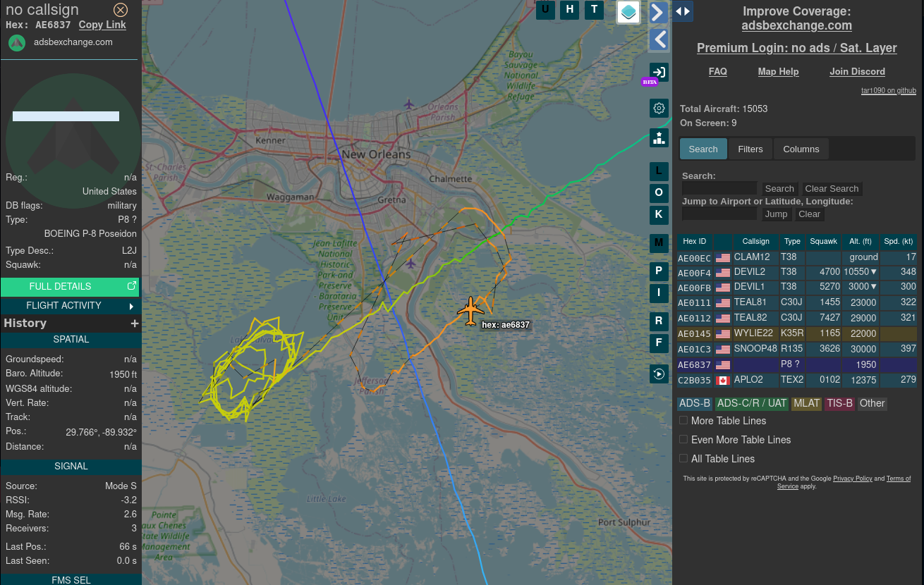Screen dimensions: 924x585
Task: Switch to the Filters tab
Action: tap(750, 149)
